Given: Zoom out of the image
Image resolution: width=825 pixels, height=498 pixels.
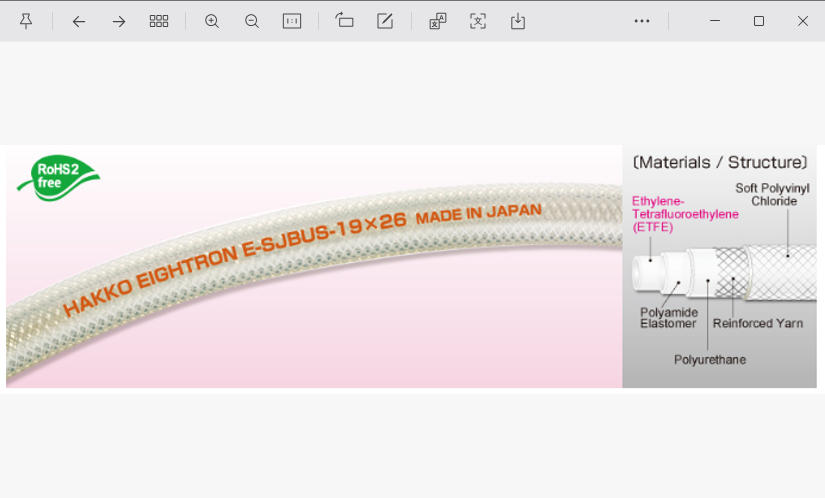Looking at the screenshot, I should pyautogui.click(x=252, y=21).
